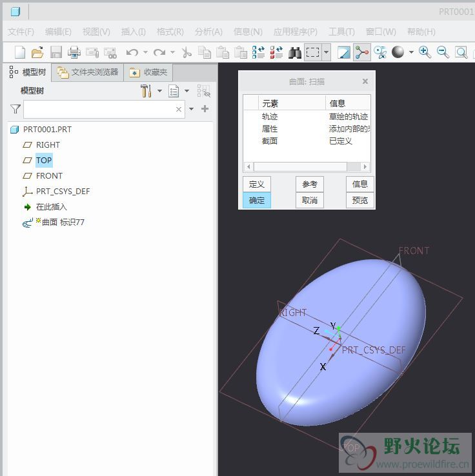Select the 轨迹 element row
The width and height of the screenshot is (475, 476).
(x=307, y=117)
